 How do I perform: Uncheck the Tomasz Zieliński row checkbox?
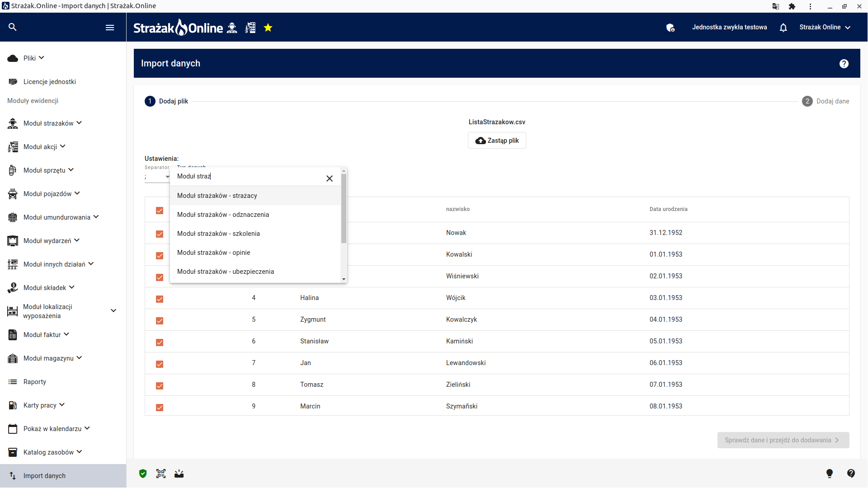tap(160, 386)
